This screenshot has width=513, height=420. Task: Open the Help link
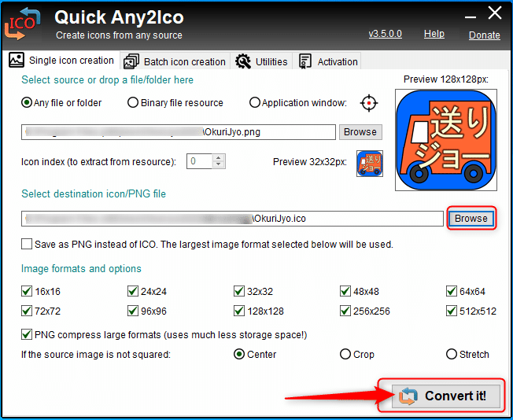[434, 34]
